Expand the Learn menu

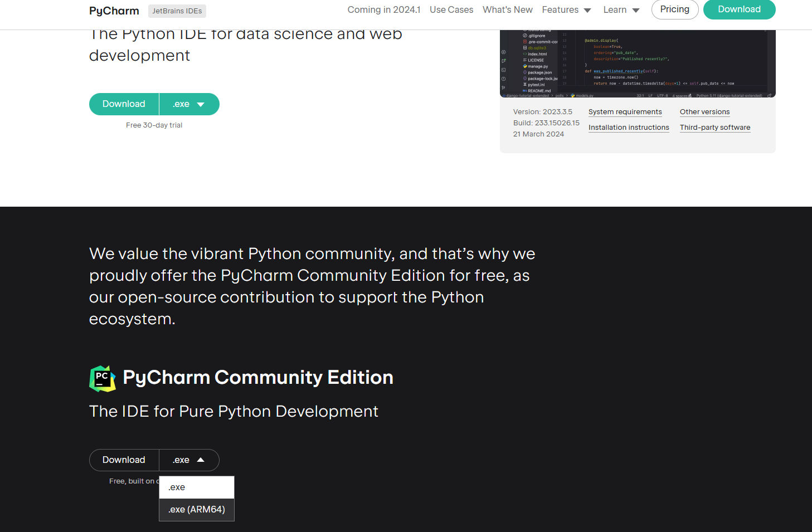(621, 10)
